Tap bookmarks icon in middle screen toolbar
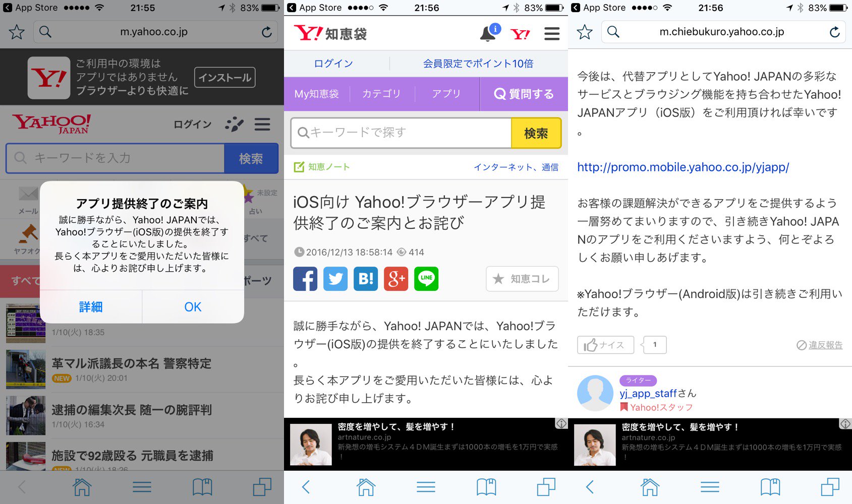The image size is (852, 504). [x=486, y=487]
